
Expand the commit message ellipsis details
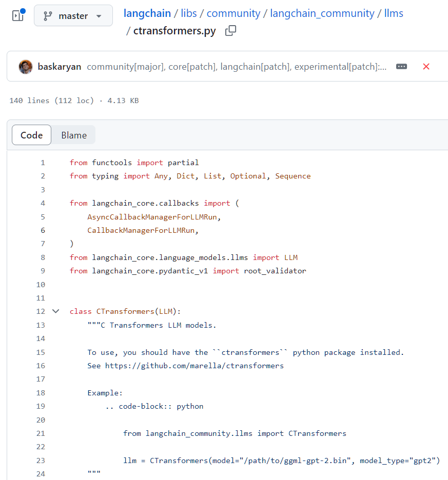click(x=401, y=67)
